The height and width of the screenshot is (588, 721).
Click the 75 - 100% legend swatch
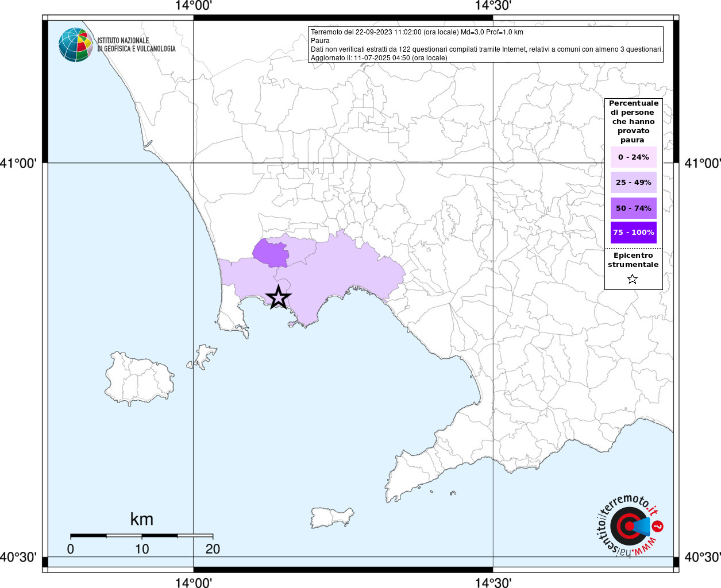633,233
